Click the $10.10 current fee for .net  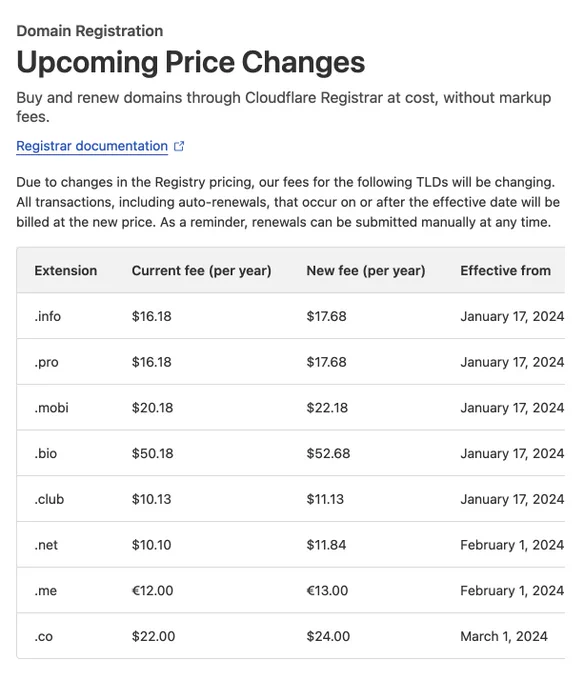(x=151, y=545)
